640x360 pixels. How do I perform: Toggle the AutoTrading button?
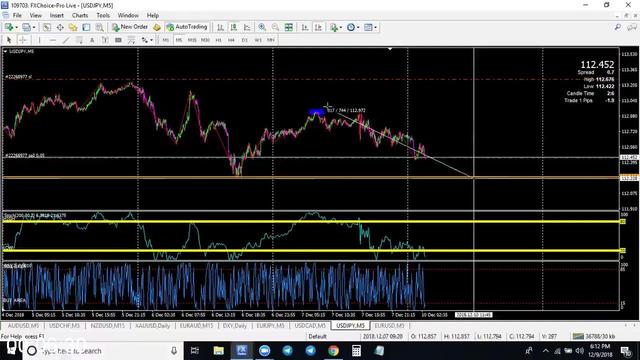[187, 27]
